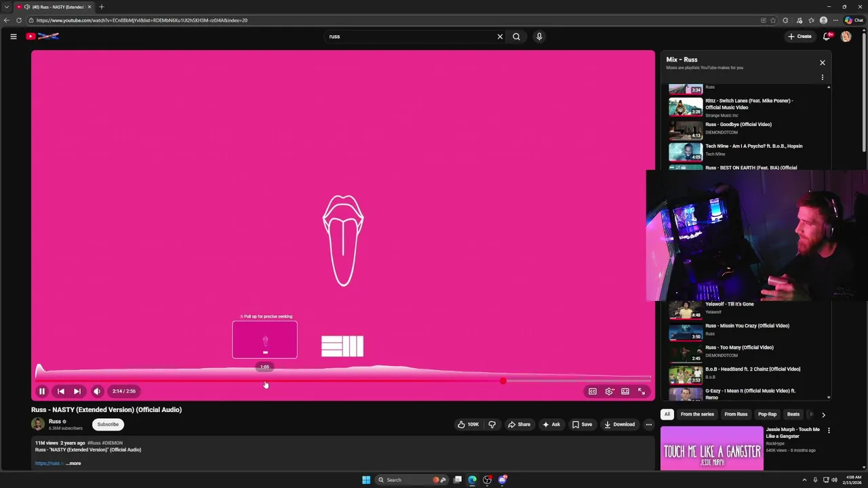Open the tab list dropdown arrow
The image size is (868, 488).
[7, 7]
